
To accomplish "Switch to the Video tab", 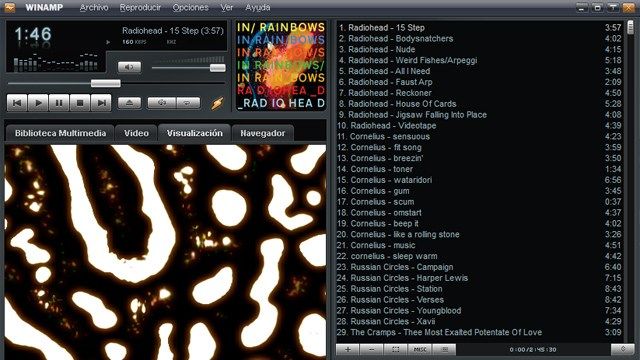I will click(x=136, y=133).
